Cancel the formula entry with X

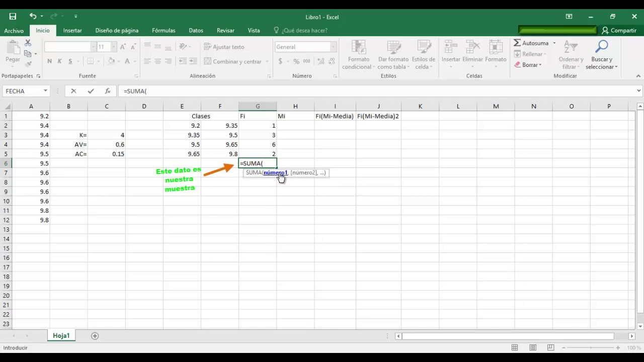73,91
